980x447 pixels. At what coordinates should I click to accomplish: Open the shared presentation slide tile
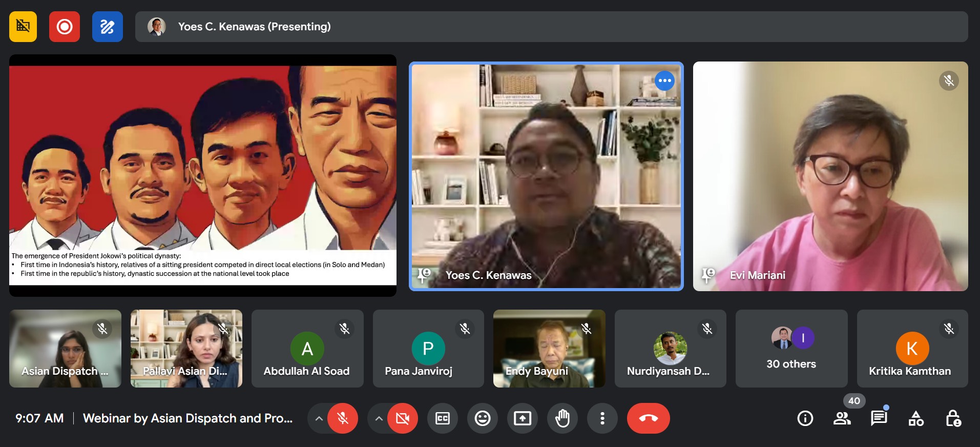point(203,175)
